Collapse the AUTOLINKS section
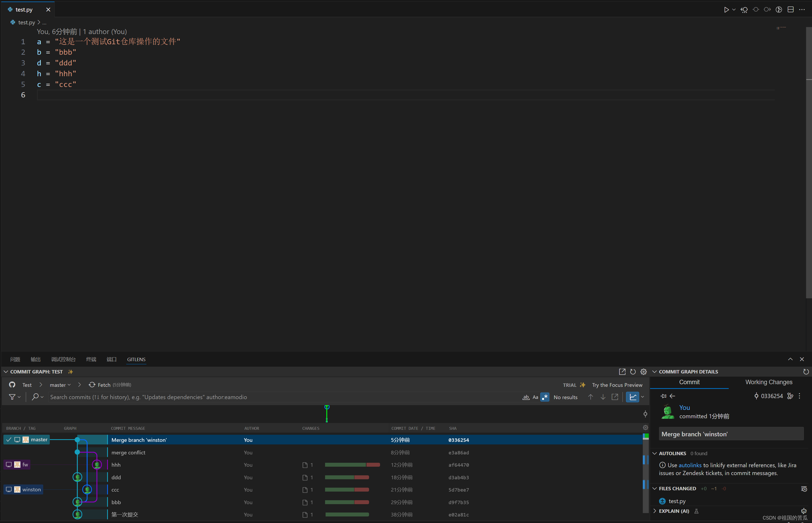The height and width of the screenshot is (523, 812). click(x=654, y=453)
